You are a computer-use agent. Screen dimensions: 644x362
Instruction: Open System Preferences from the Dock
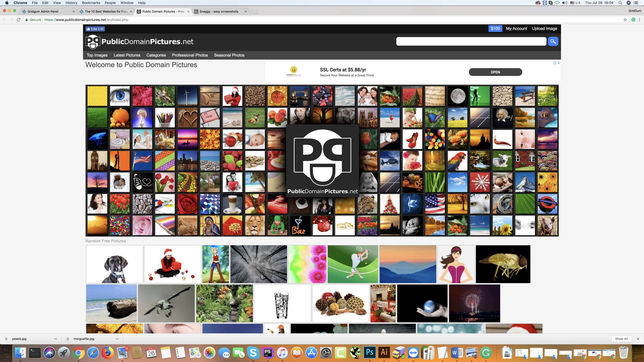pos(326,353)
